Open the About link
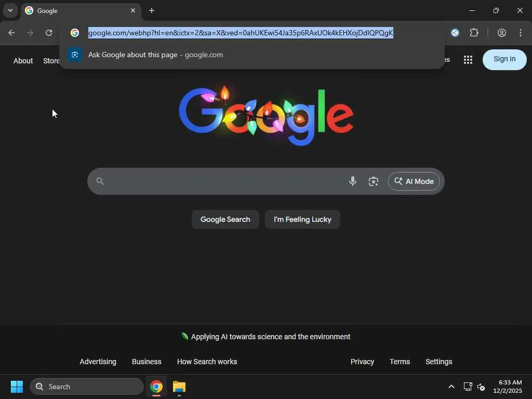 pyautogui.click(x=23, y=61)
